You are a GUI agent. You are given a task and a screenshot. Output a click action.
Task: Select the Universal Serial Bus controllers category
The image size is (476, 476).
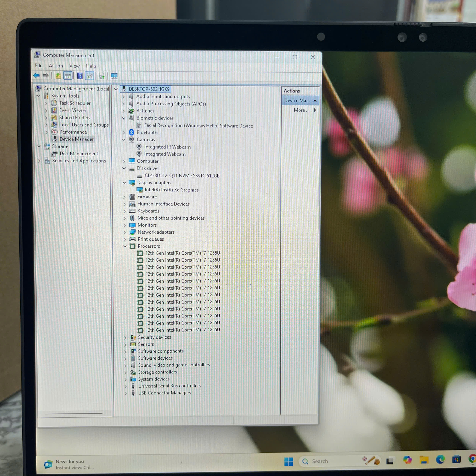pos(169,386)
